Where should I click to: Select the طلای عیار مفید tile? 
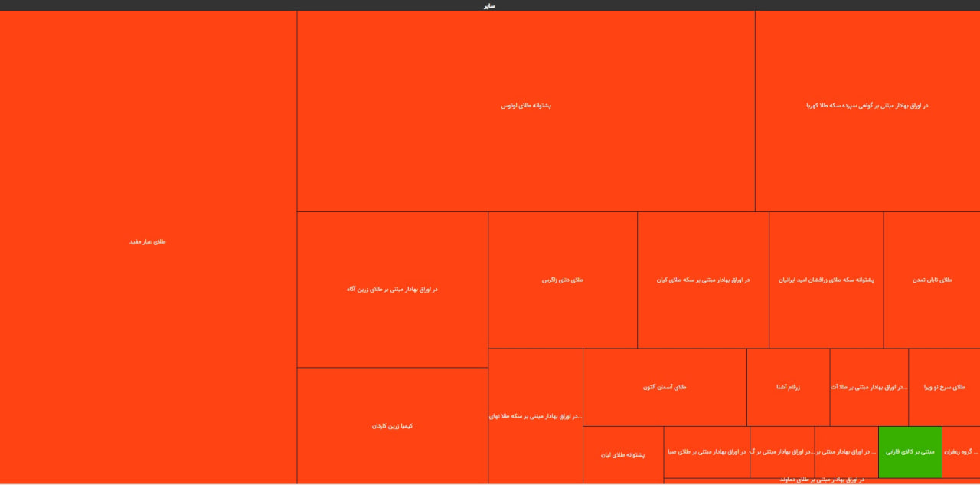[148, 242]
